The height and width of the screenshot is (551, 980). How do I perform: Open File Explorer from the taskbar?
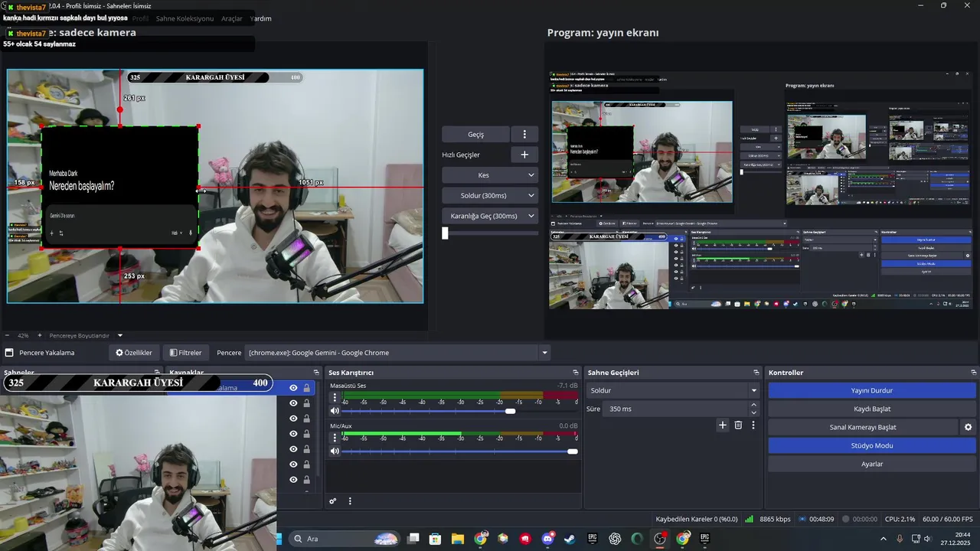click(457, 539)
